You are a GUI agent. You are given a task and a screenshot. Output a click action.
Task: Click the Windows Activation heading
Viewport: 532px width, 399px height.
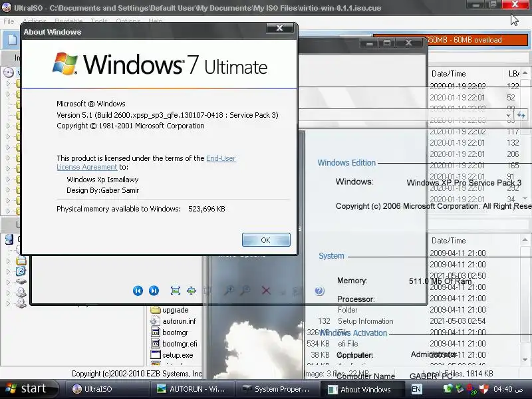point(353,333)
